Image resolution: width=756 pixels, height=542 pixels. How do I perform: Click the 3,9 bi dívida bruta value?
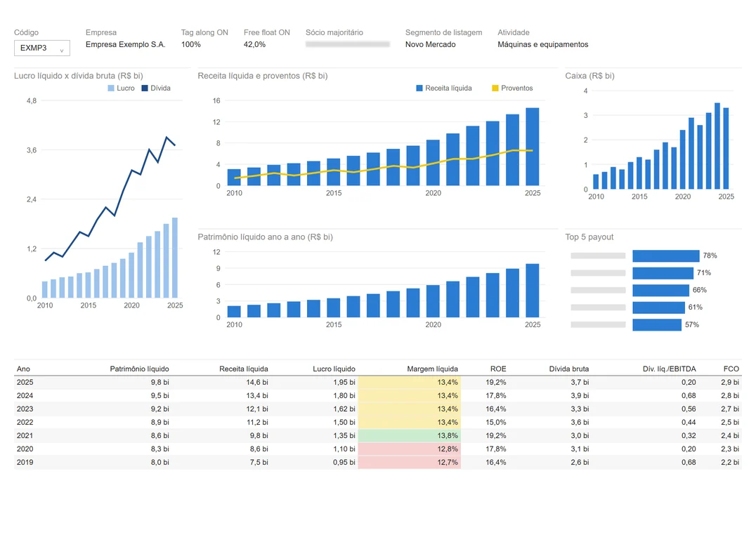(x=580, y=396)
